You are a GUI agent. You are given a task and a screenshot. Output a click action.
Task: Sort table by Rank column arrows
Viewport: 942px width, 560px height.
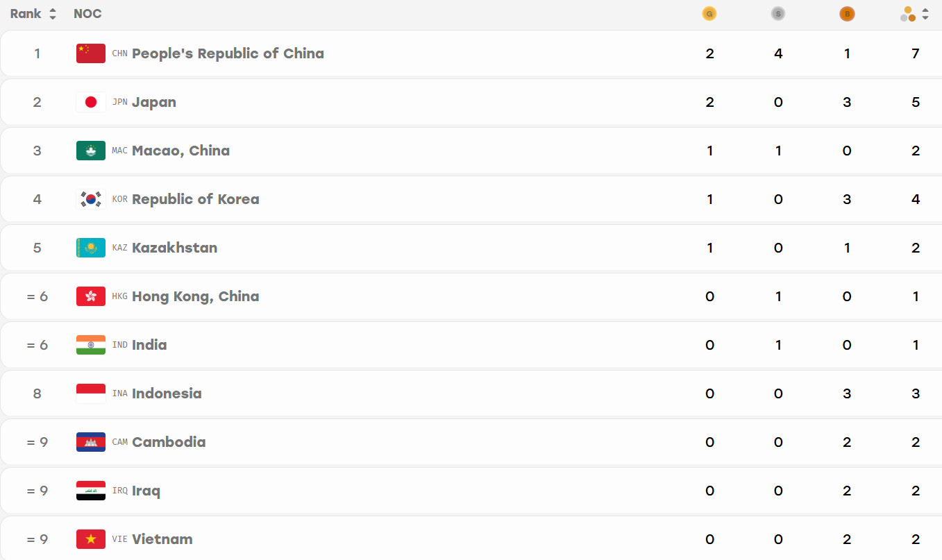point(53,14)
